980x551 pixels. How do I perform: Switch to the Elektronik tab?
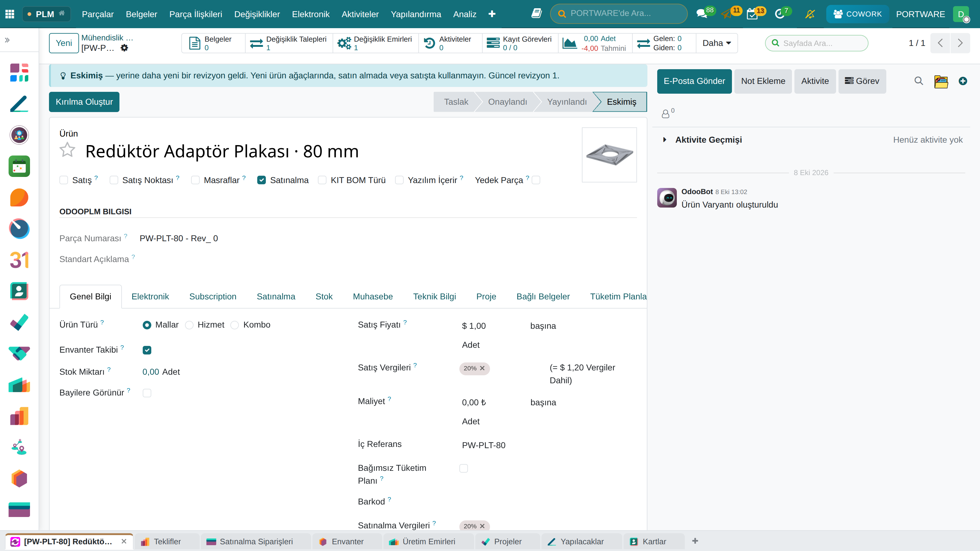[150, 297]
